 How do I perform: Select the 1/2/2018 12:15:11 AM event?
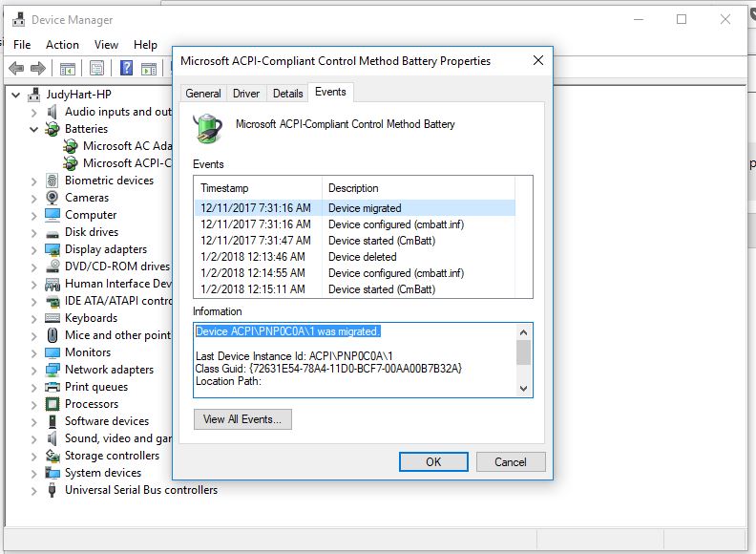click(x=355, y=289)
